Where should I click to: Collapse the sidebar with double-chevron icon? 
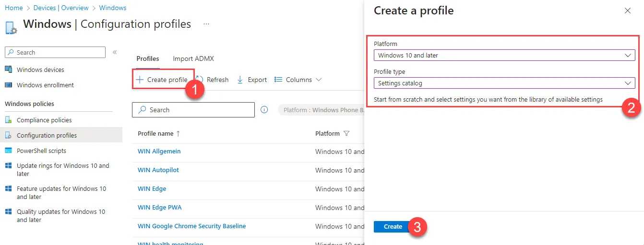click(115, 52)
